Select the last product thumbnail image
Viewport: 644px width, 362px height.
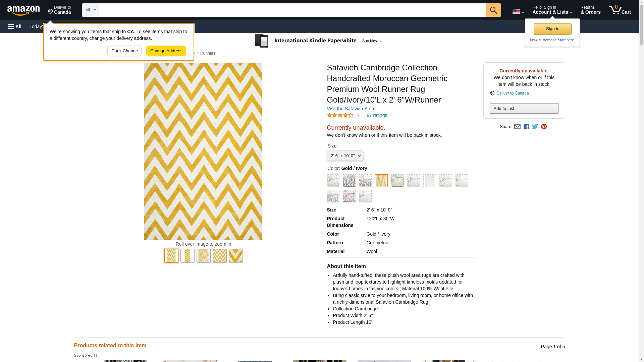(x=235, y=256)
